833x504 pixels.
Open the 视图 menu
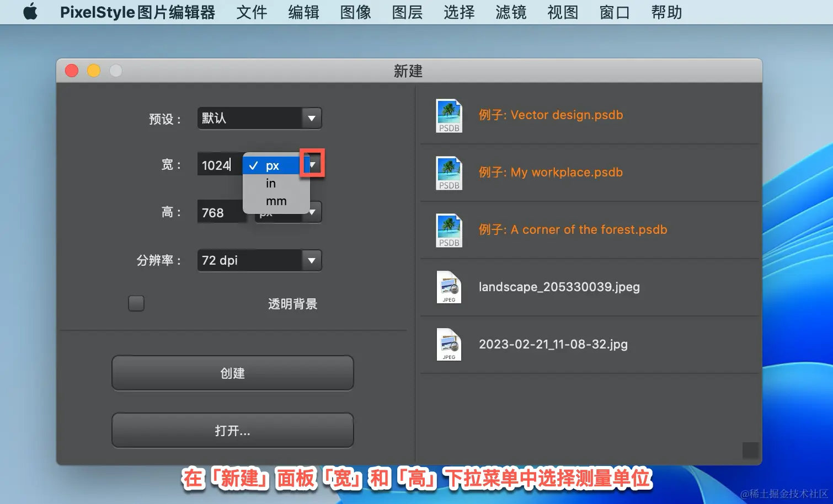tap(563, 12)
